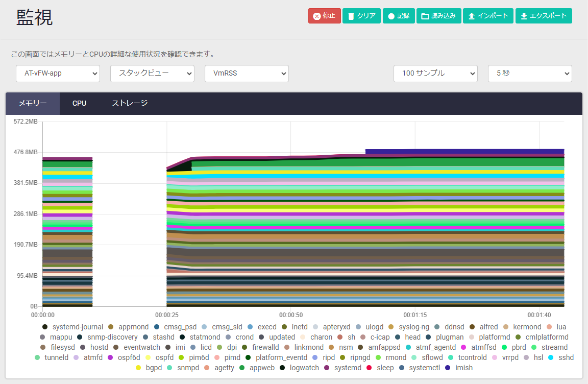Toggle amfappsd legend entry
The height and width of the screenshot is (384, 588).
coord(379,347)
